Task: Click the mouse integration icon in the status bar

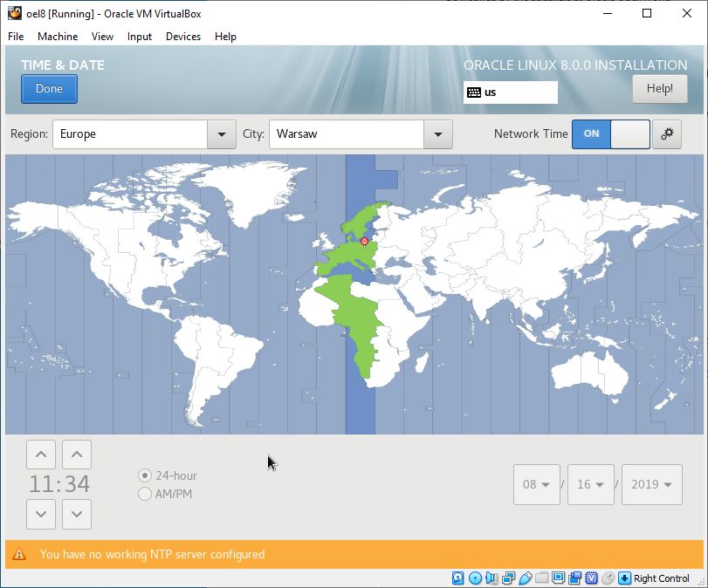Action: click(x=608, y=578)
